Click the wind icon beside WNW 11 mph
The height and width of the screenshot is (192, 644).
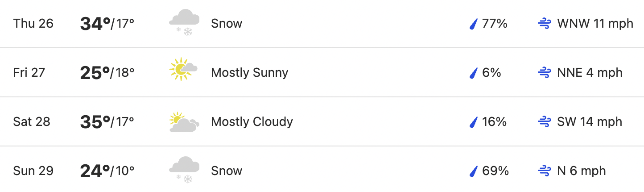pyautogui.click(x=545, y=24)
